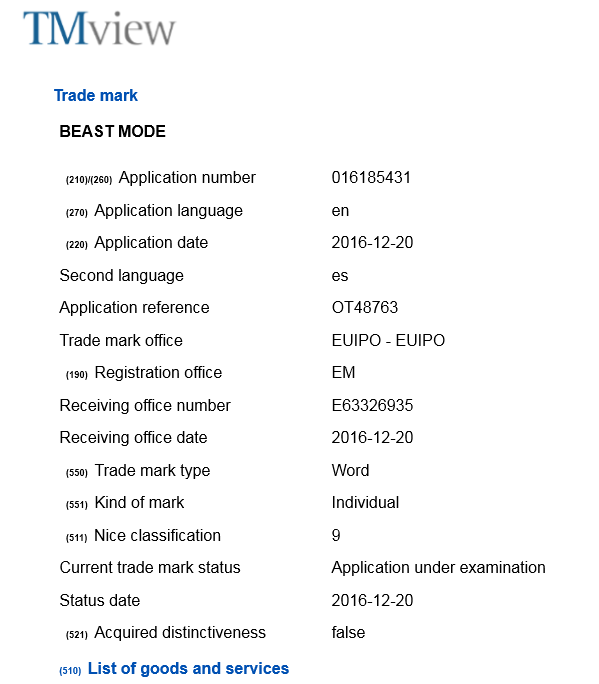Click the TMview logo
599x684 pixels.
(99, 28)
